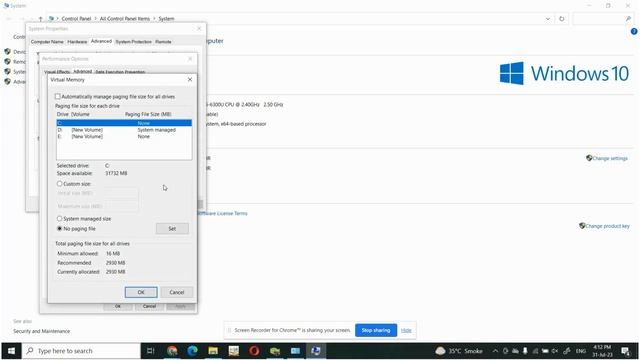Screen dimensions: 640x360
Task: Click the Set button in Virtual Memory
Action: point(172,229)
